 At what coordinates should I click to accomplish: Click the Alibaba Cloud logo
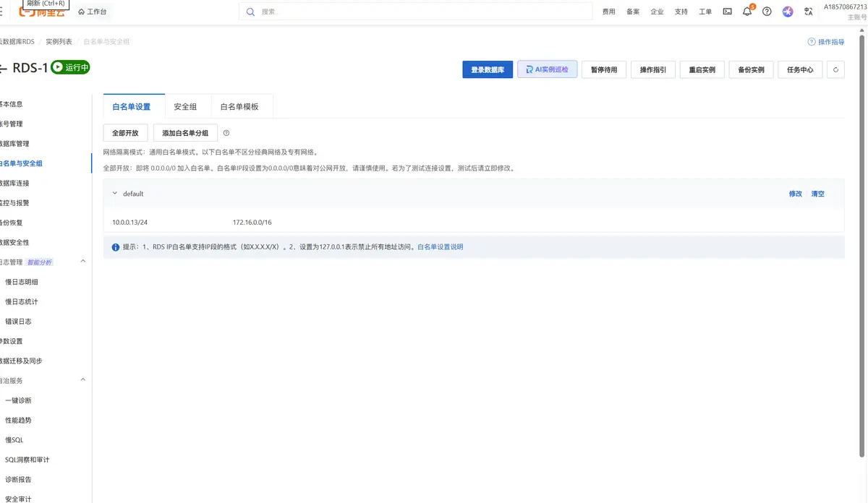[x=42, y=12]
